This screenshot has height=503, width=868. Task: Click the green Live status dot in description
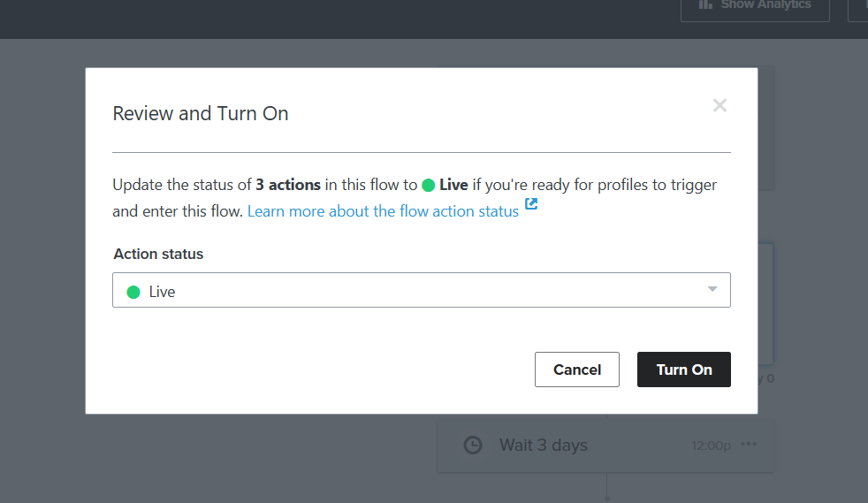click(x=428, y=185)
